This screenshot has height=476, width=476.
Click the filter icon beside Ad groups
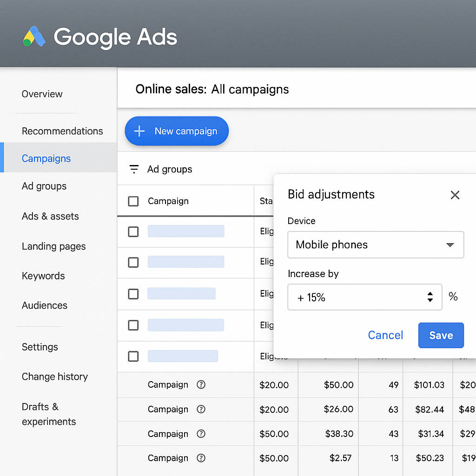[x=134, y=169]
